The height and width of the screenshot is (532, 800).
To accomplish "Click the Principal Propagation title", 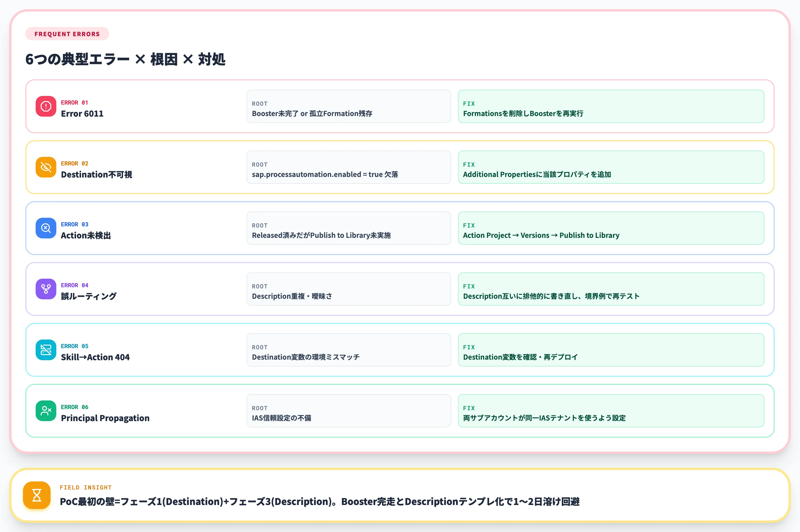I will tap(105, 418).
